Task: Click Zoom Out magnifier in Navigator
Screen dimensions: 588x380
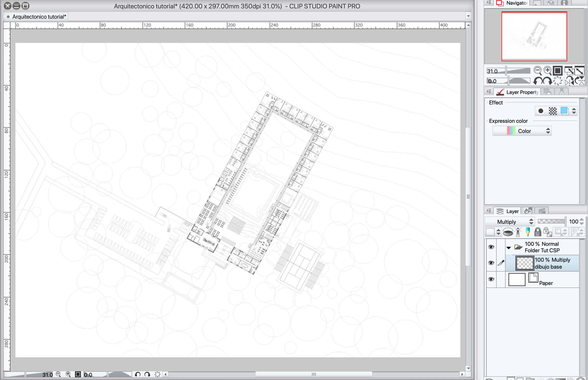Action: [x=538, y=71]
